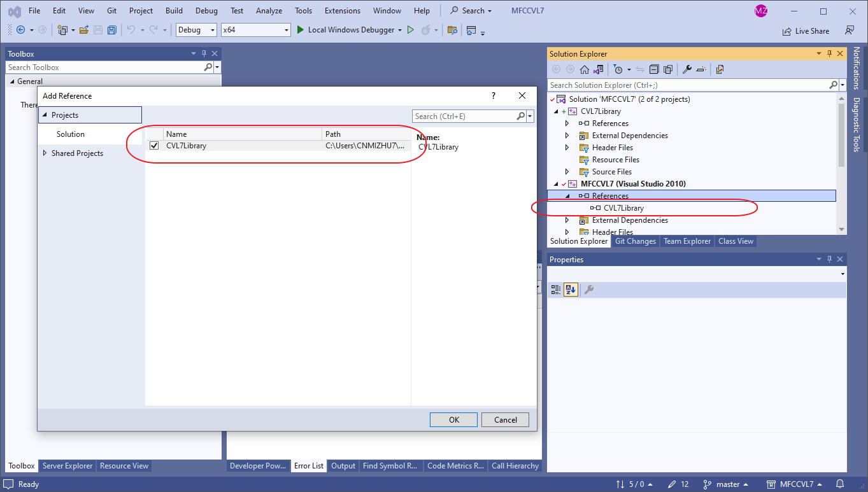Click the last Solution Explorer toolbar icon
Viewport: 868px width, 492px height.
click(x=720, y=69)
